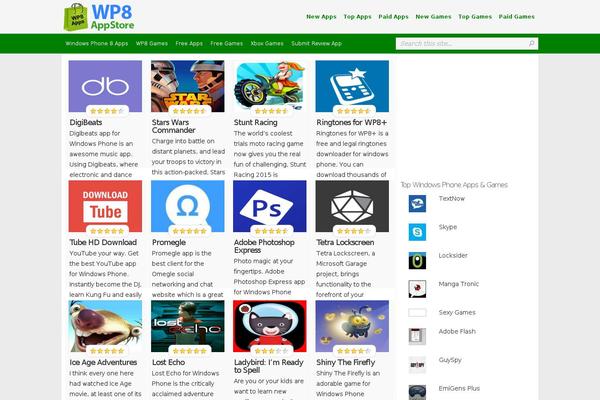Screen dimensions: 600x400
Task: Open the Lost Echo thumbnail
Action: tap(188, 326)
